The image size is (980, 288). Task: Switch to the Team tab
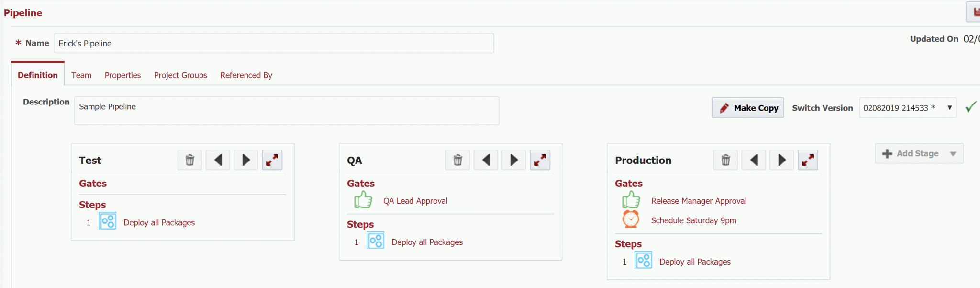pyautogui.click(x=81, y=75)
